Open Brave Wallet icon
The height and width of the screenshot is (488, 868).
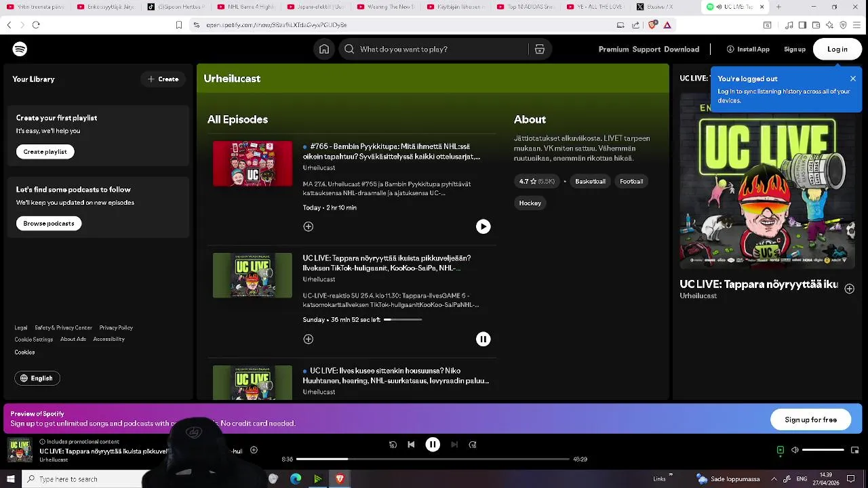tap(816, 25)
